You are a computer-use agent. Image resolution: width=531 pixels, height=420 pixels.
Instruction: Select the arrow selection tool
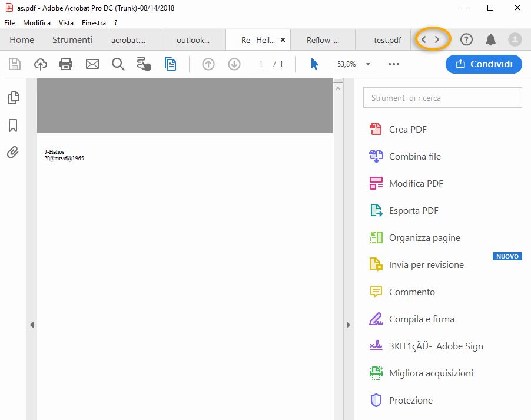point(316,64)
